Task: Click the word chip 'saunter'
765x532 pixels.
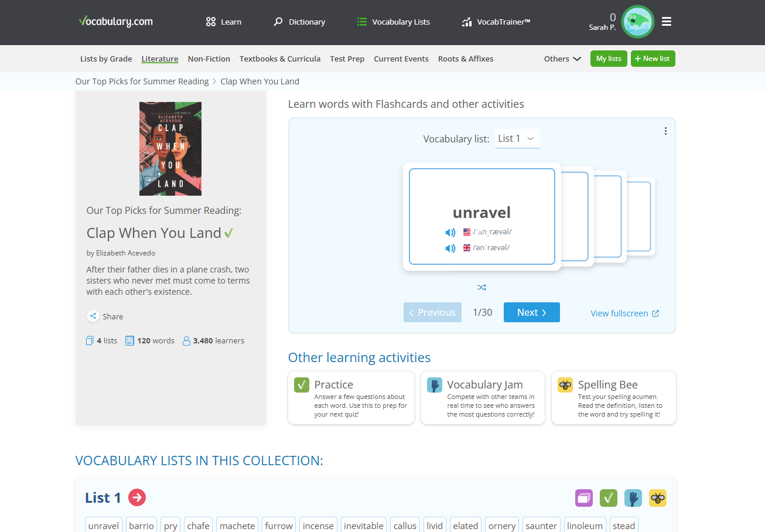Action: click(x=541, y=525)
